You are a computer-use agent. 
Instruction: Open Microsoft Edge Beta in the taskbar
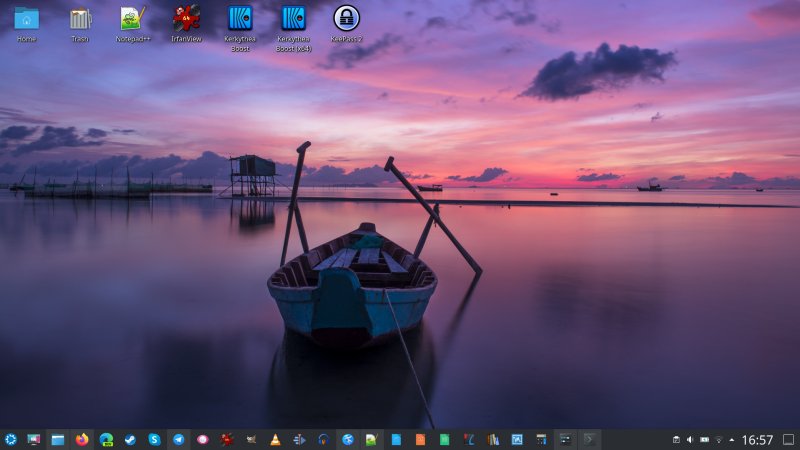[x=106, y=439]
